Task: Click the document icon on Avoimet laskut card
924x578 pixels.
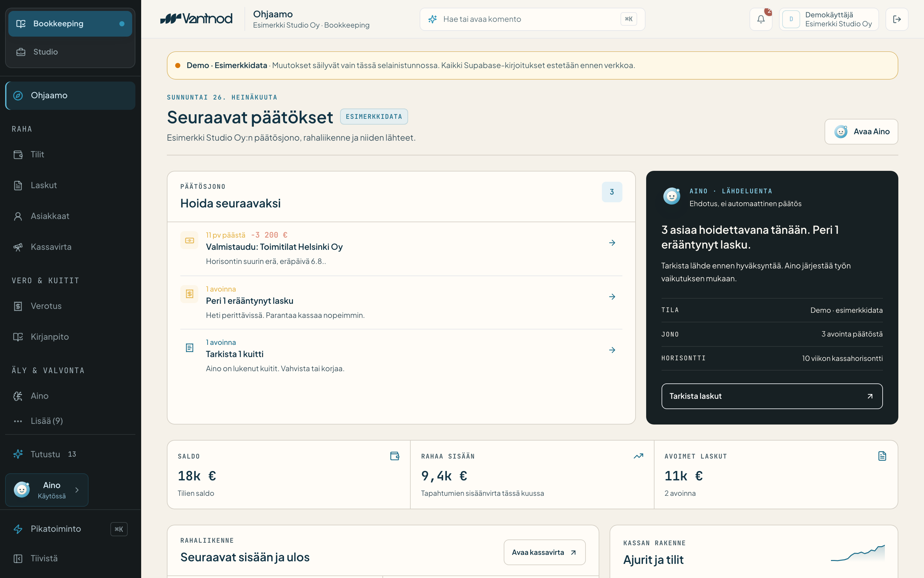Action: coord(882,456)
